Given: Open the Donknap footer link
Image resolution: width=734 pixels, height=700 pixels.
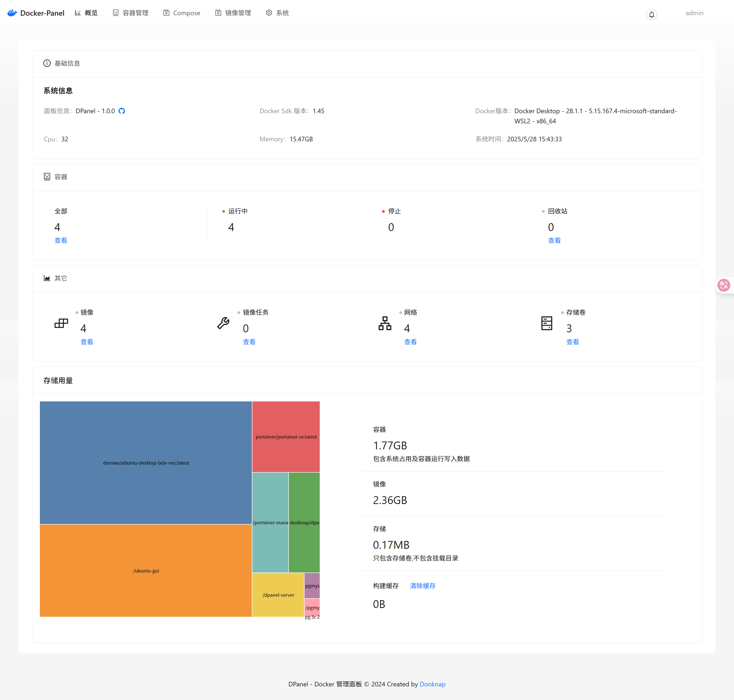Looking at the screenshot, I should coord(432,684).
